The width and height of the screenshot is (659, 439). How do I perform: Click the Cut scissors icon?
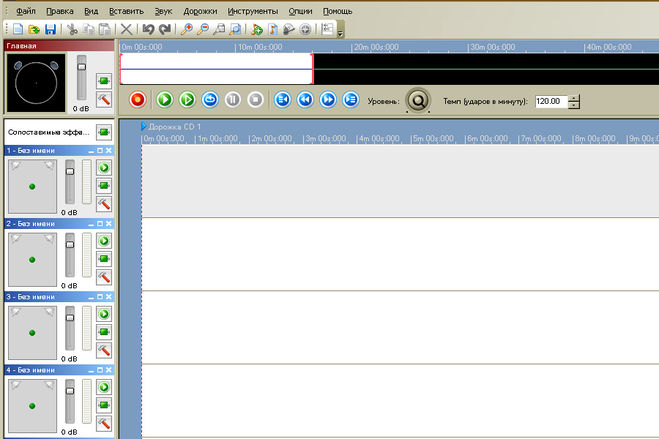pyautogui.click(x=73, y=30)
